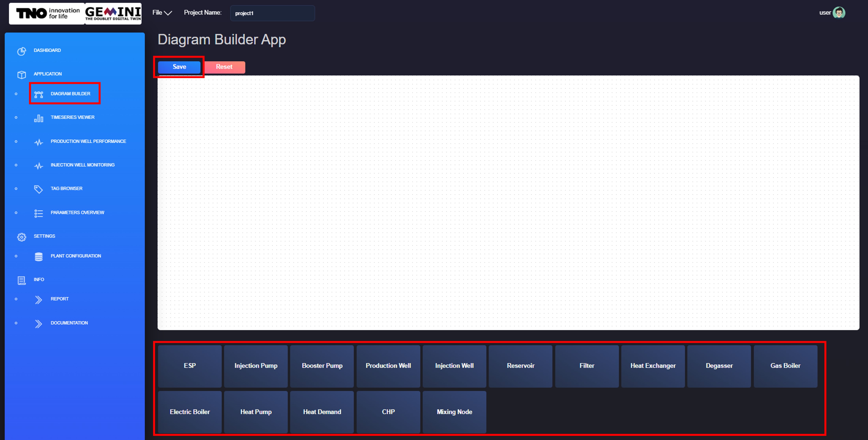
Task: Click the Info document icon
Action: [x=22, y=280]
